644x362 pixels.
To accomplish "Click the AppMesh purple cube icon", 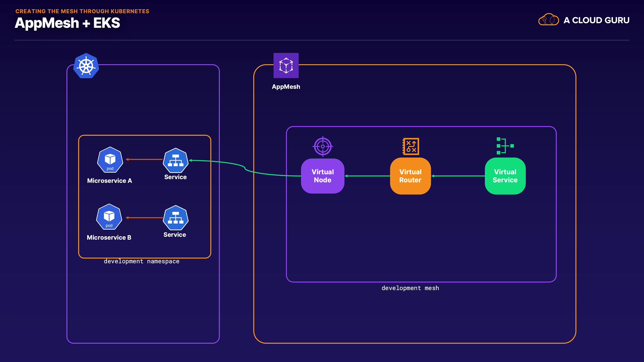I will 286,65.
